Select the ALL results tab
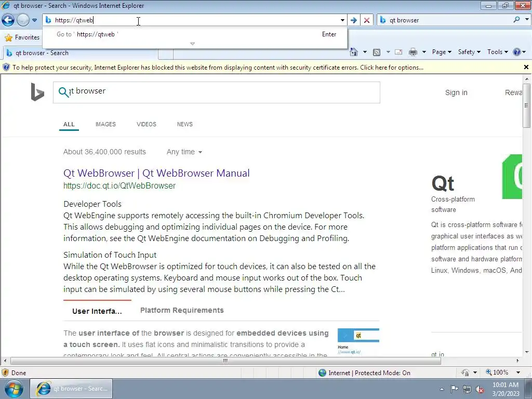 pyautogui.click(x=69, y=124)
